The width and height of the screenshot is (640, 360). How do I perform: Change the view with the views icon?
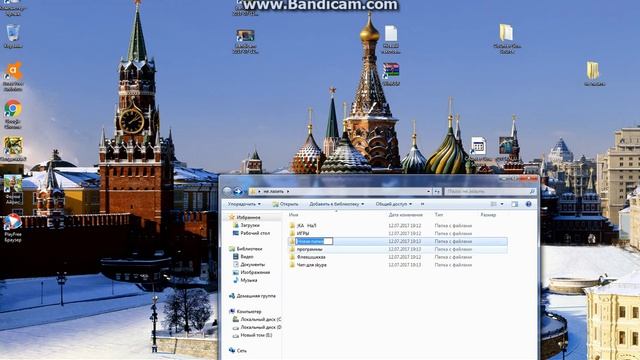click(x=494, y=204)
